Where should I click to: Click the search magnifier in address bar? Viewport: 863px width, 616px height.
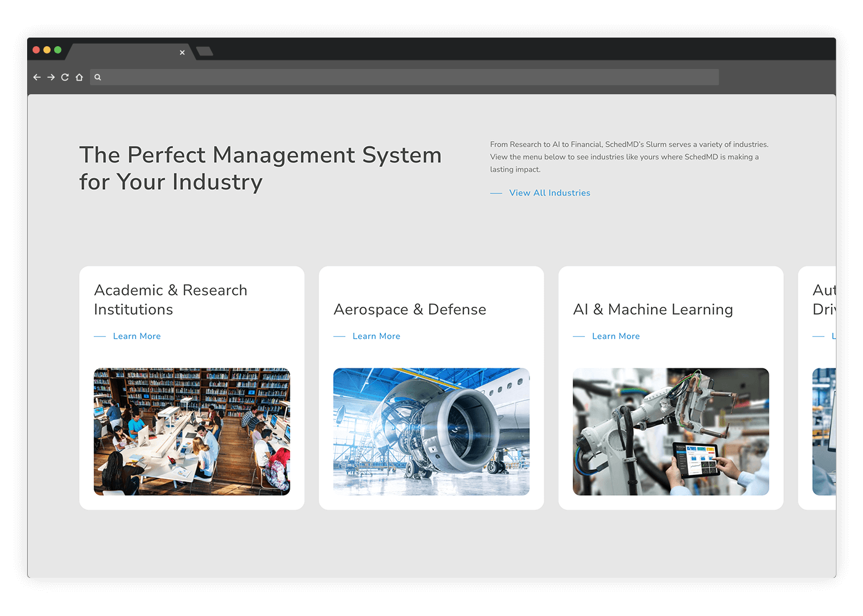97,77
